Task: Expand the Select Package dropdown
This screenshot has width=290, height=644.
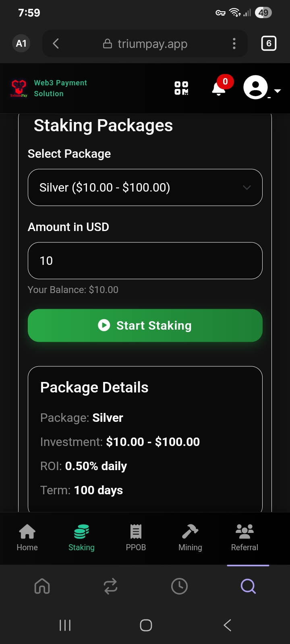Action: point(145,188)
